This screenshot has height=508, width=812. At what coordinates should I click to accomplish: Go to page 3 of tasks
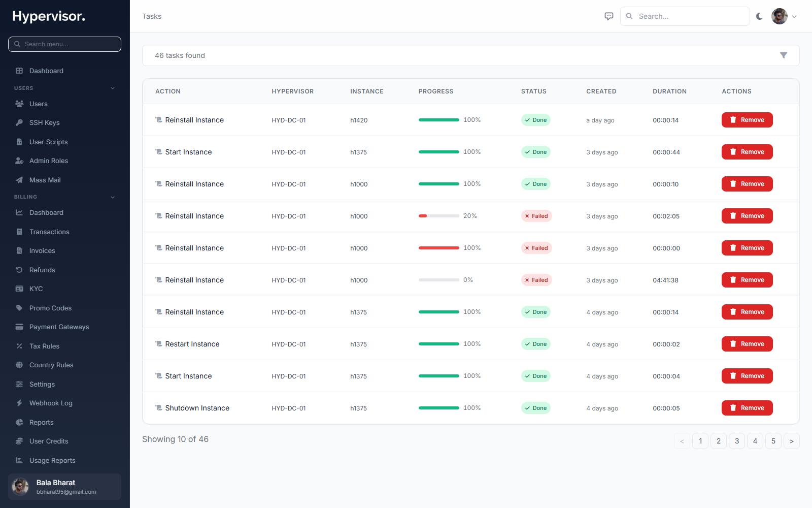click(737, 441)
